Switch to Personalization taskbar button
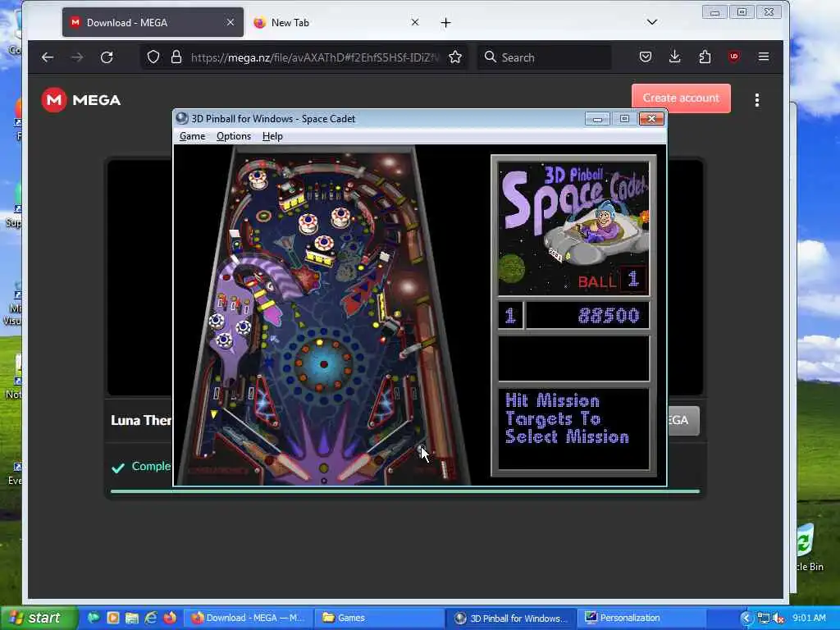This screenshot has width=840, height=630. tap(641, 618)
